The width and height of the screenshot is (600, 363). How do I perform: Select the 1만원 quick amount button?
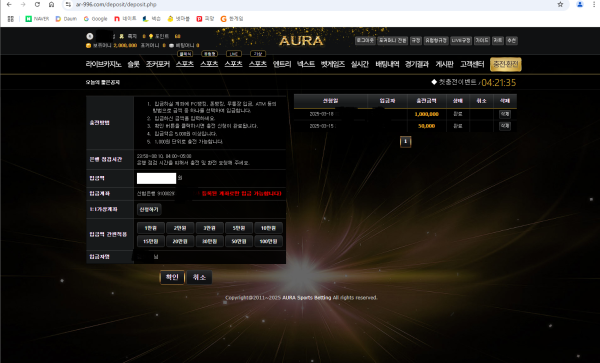151,228
